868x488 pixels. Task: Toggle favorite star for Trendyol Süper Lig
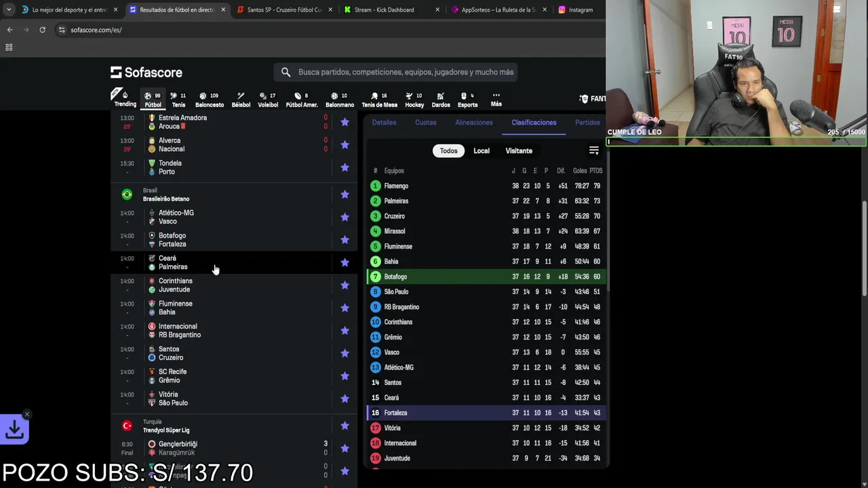(344, 426)
